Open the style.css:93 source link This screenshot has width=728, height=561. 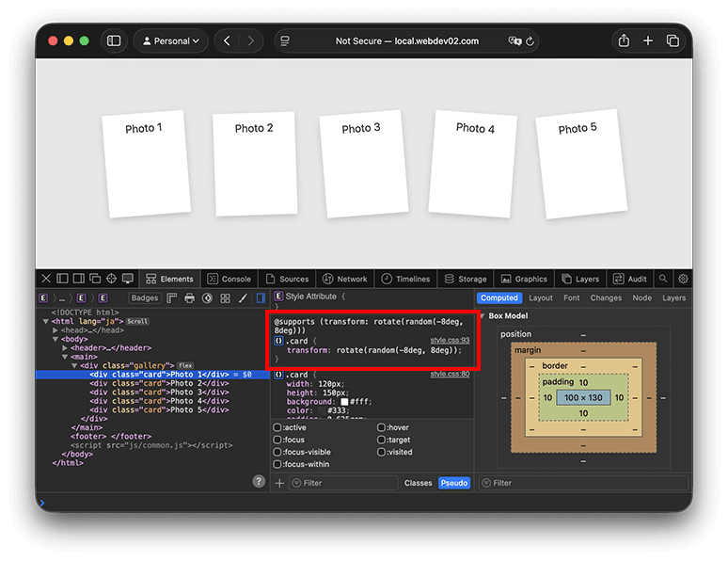tap(450, 340)
